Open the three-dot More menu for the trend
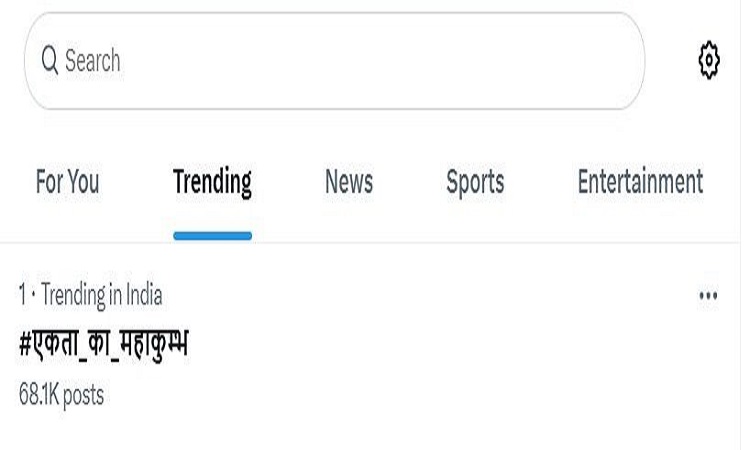The height and width of the screenshot is (450, 750). [708, 296]
